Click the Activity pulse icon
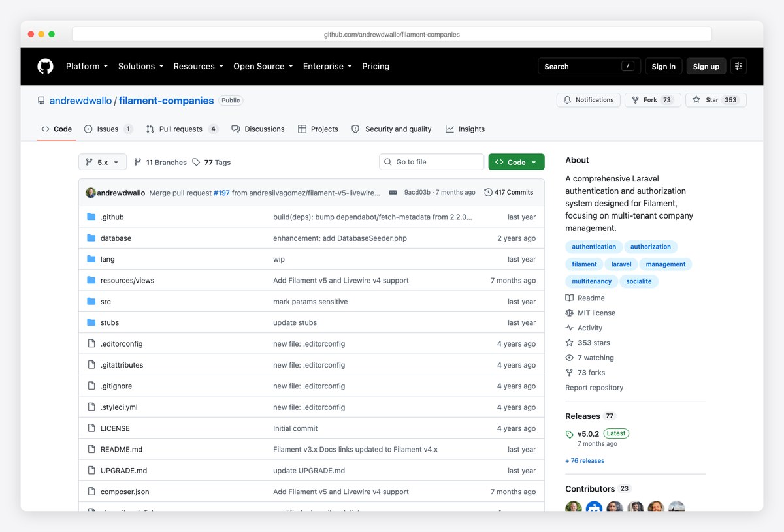 click(x=570, y=328)
